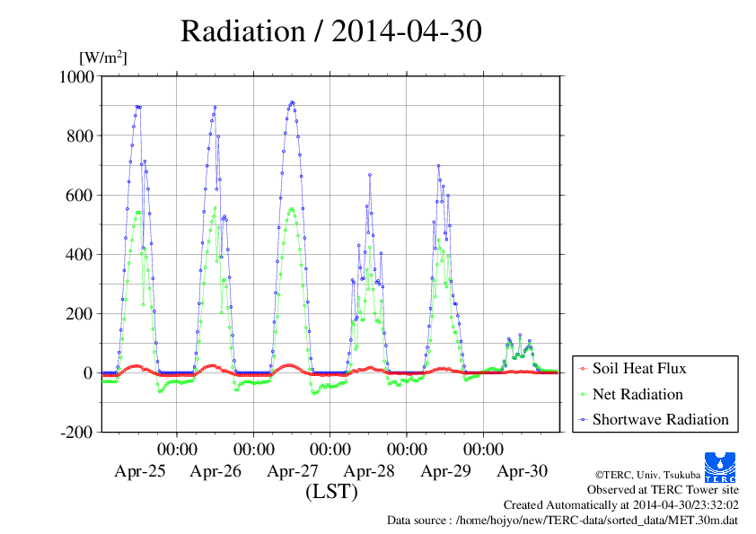This screenshot has height=534, width=756.
Task: Click the Net Radiation legend entry
Action: (x=630, y=394)
